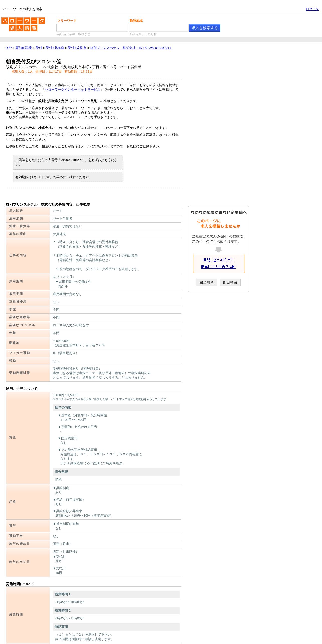Click the ハローワーク求人情報 logo
Image resolution: width=322 pixels, height=644 pixels.
click(x=23, y=24)
